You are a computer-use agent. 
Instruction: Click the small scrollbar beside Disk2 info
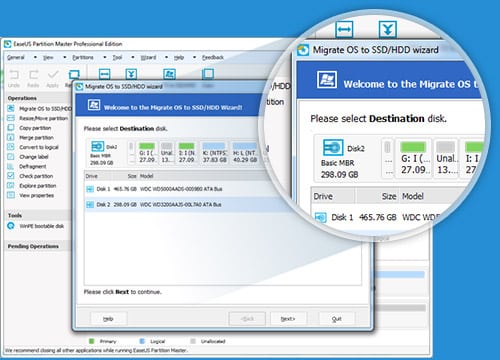(131, 153)
